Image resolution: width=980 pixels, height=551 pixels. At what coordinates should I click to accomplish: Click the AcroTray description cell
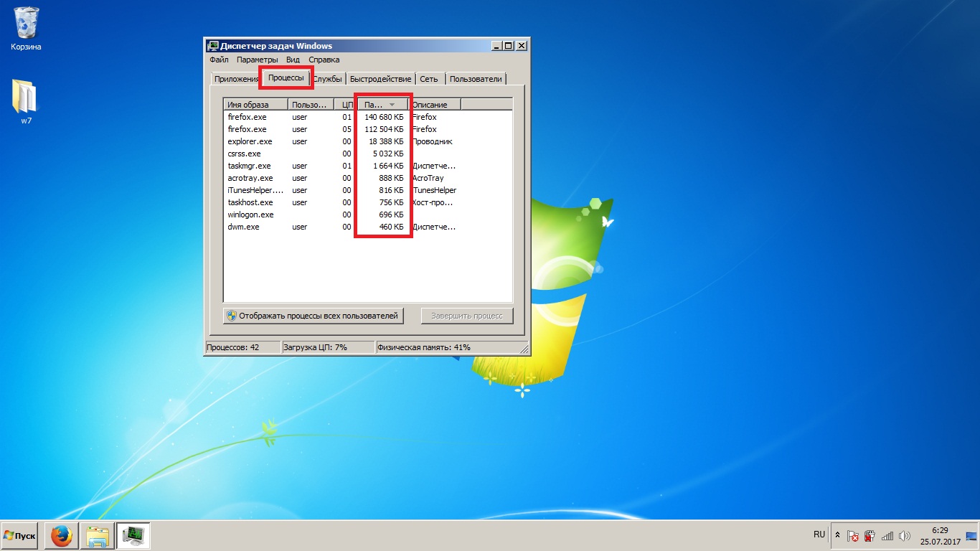point(428,178)
